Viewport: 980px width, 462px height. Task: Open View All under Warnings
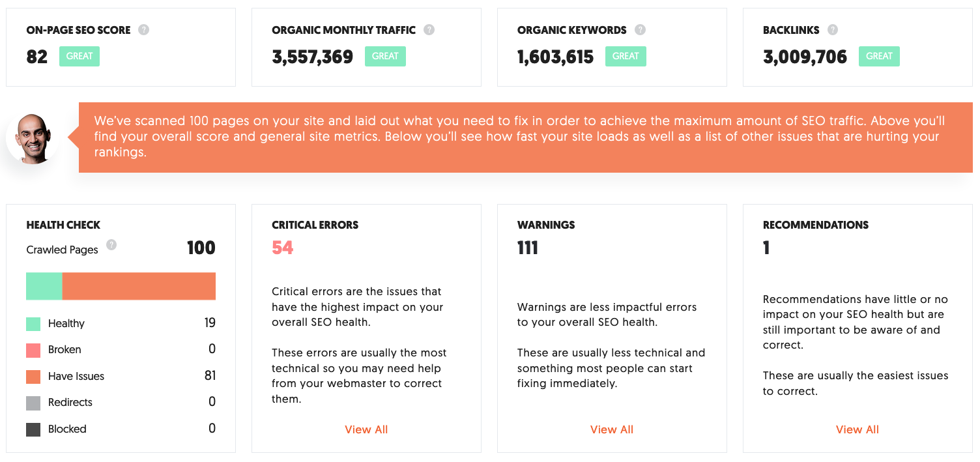point(612,429)
